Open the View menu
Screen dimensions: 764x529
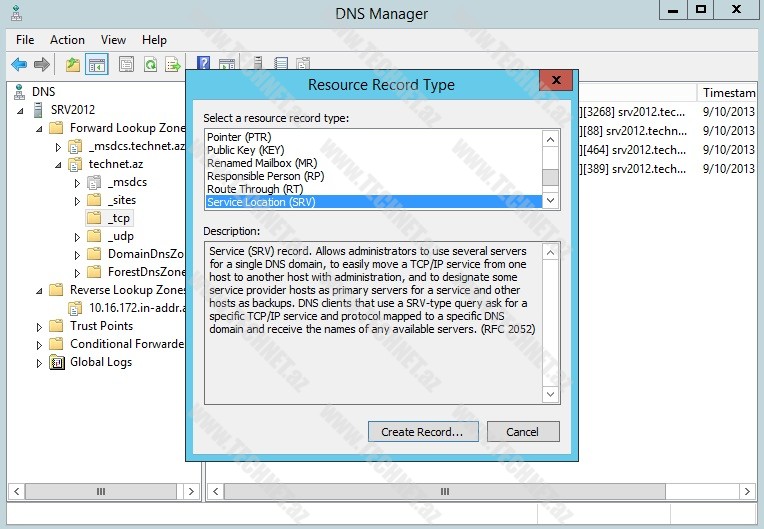113,40
